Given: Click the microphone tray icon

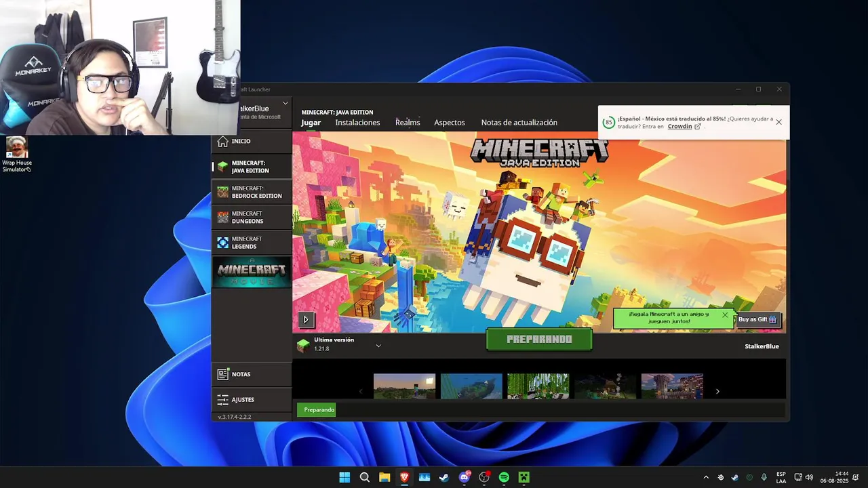Looking at the screenshot, I should pos(764,477).
